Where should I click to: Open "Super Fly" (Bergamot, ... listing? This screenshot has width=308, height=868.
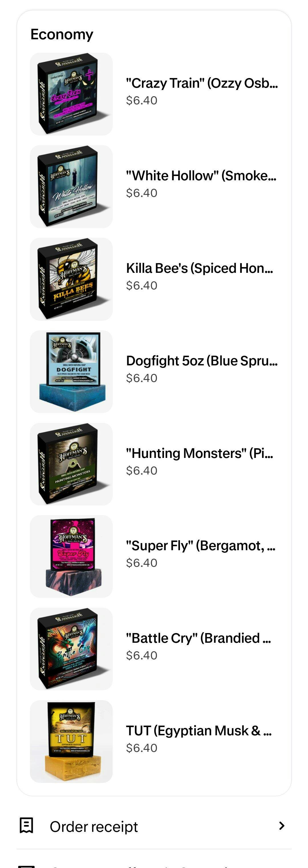[x=201, y=546]
